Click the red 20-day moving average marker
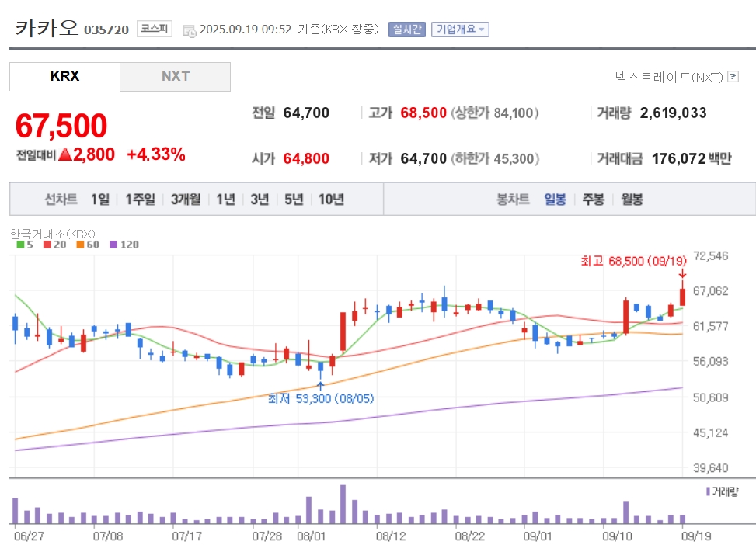Screen dimensions: 756x545 point(47,245)
